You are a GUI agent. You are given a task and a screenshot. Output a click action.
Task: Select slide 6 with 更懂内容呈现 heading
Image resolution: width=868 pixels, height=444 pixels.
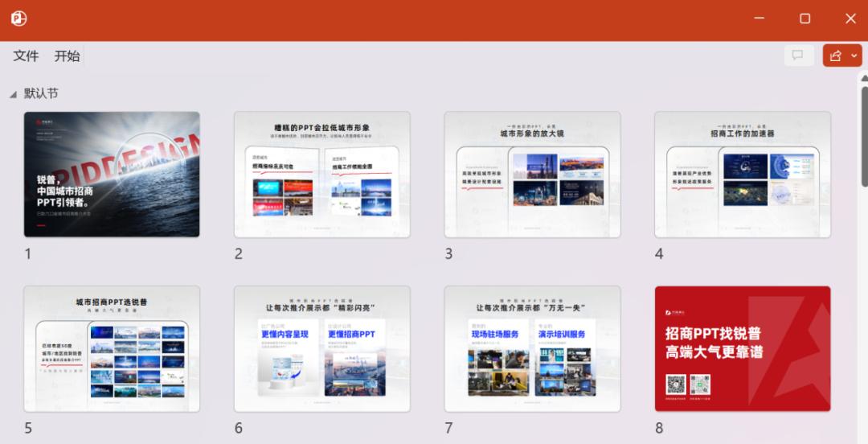pos(322,348)
